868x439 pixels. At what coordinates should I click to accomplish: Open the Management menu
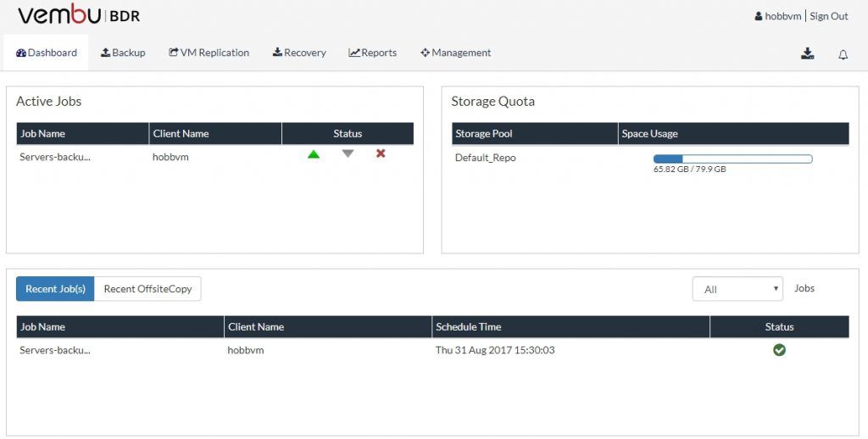pyautogui.click(x=455, y=53)
